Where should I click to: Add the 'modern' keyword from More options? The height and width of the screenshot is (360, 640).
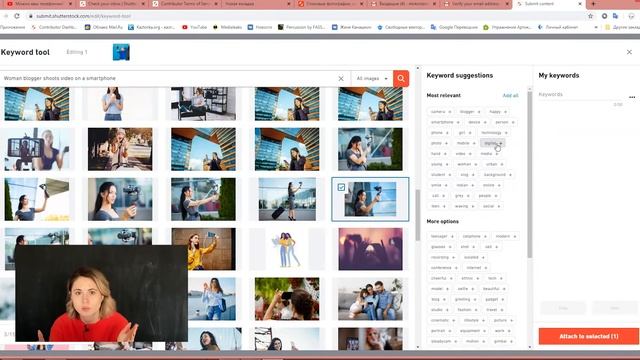[505, 236]
